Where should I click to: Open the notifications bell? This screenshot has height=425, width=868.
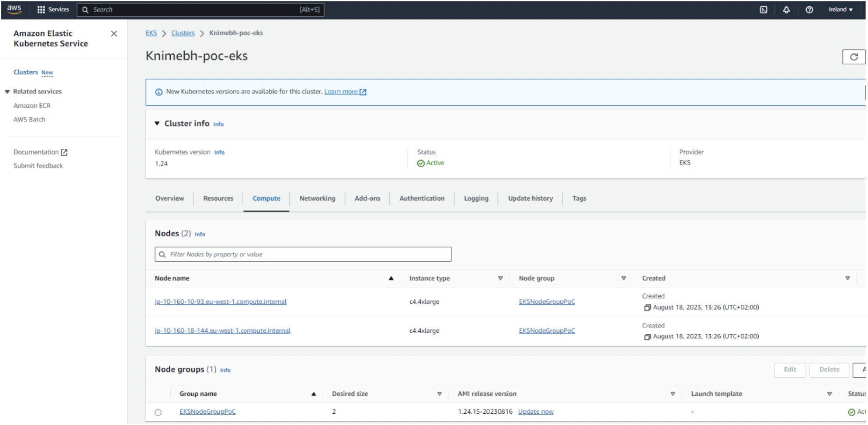click(786, 9)
